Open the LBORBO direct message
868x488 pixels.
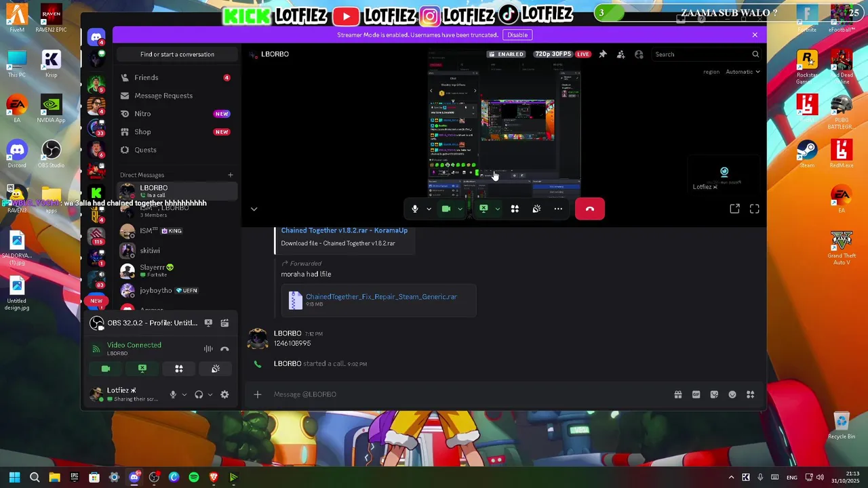coord(176,191)
